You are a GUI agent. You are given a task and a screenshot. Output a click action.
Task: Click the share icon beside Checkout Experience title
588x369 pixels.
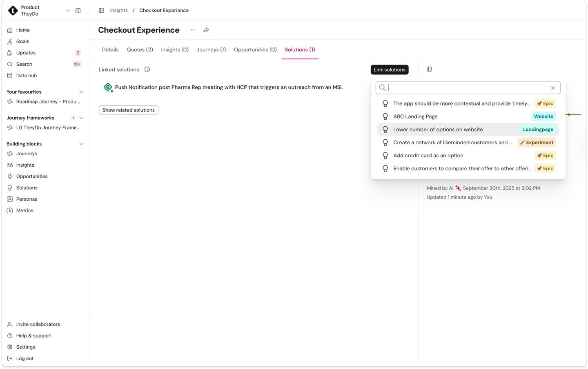[206, 30]
